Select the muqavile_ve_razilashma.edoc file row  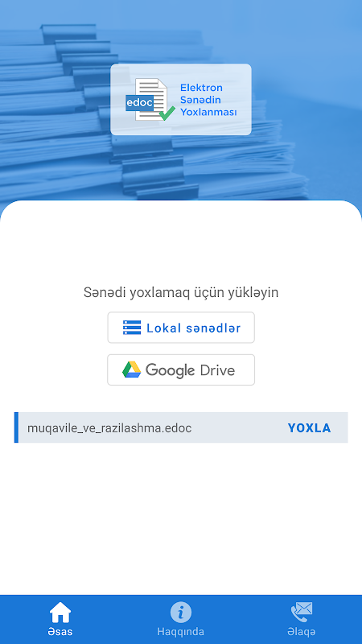tap(181, 427)
